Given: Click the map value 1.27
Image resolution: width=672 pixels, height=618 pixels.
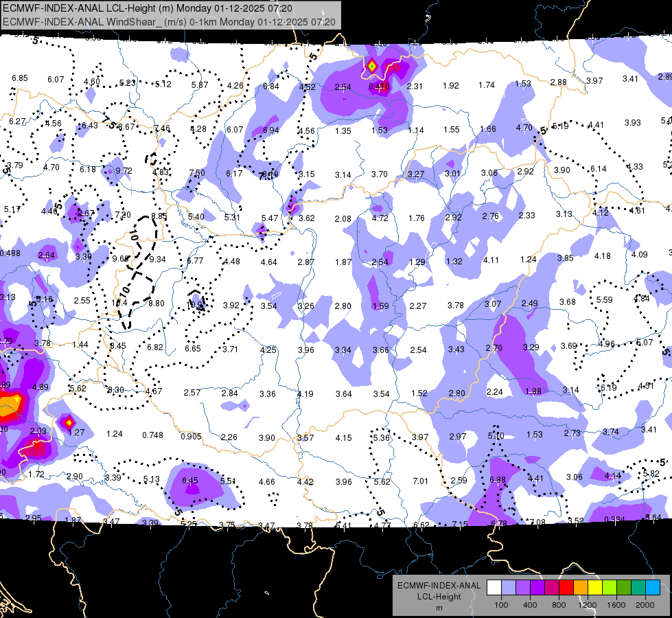Looking at the screenshot, I should (x=76, y=433).
